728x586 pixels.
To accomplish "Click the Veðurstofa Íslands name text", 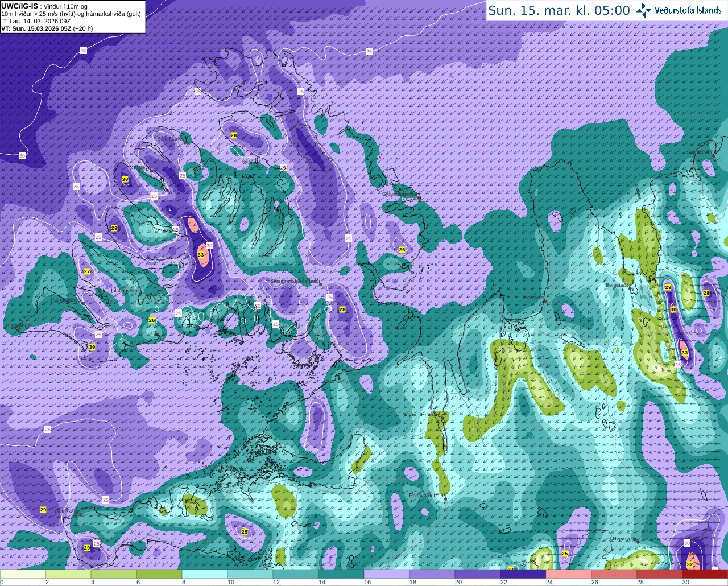I will click(x=688, y=10).
